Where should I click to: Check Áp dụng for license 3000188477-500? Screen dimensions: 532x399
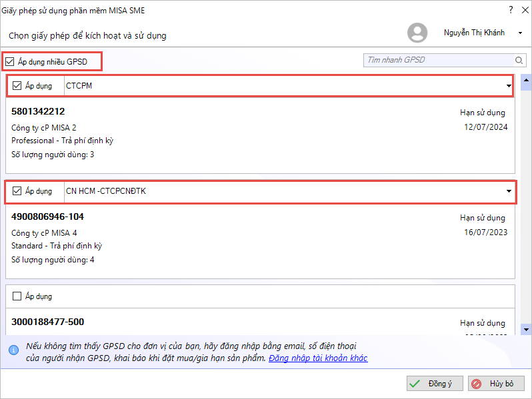17,296
